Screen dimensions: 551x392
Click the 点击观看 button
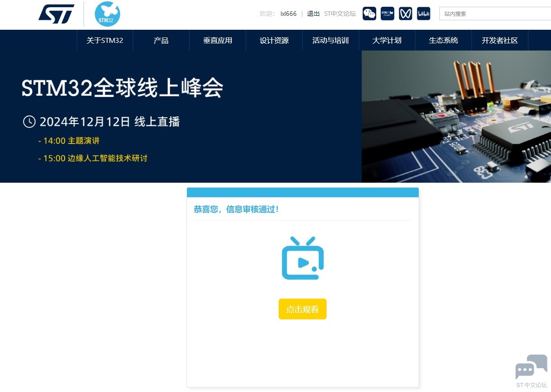303,309
